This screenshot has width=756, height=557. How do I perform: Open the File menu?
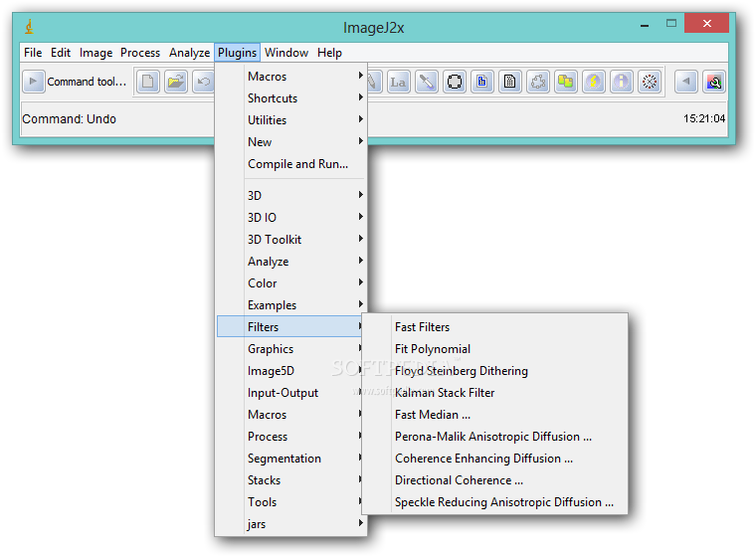[x=33, y=53]
